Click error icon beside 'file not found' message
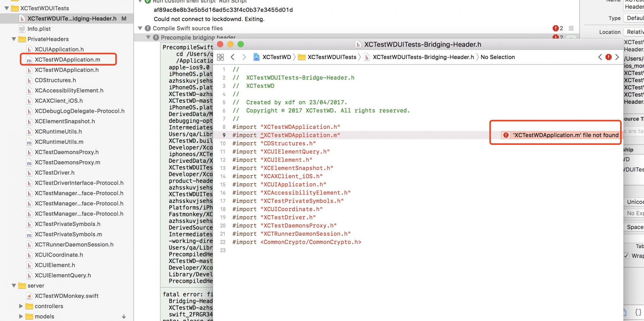The image size is (644, 321). pyautogui.click(x=506, y=135)
